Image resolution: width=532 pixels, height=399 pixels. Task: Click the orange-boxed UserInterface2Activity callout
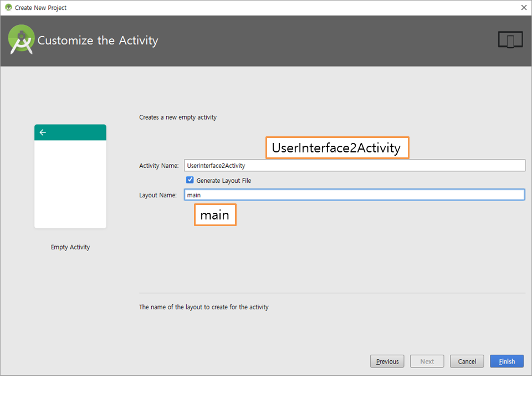coord(337,148)
